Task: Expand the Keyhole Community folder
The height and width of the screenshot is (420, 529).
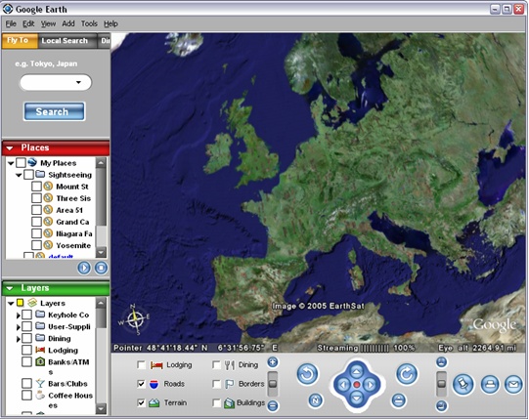Action: pos(19,315)
